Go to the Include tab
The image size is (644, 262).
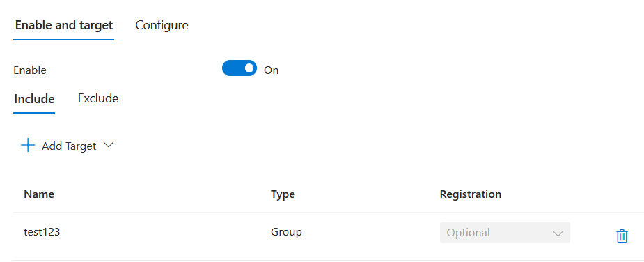pyautogui.click(x=34, y=99)
